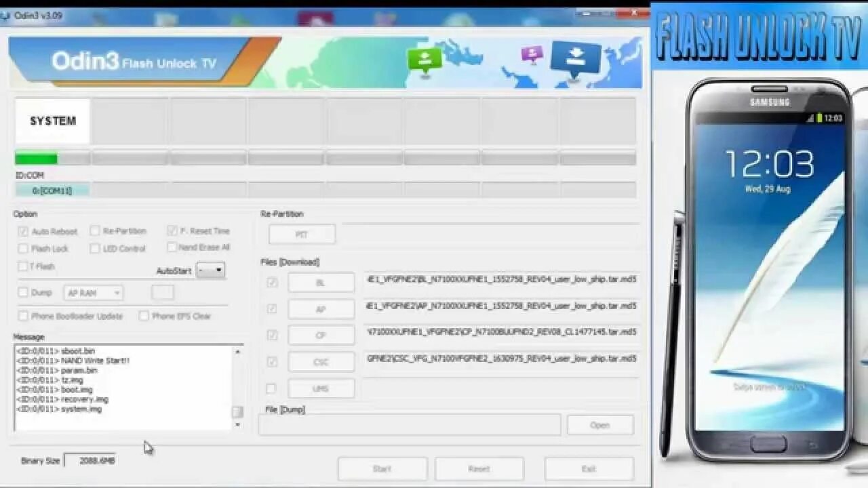Viewport: 868px width, 488px height.
Task: Click the green flashing progress bar
Action: pyautogui.click(x=52, y=159)
